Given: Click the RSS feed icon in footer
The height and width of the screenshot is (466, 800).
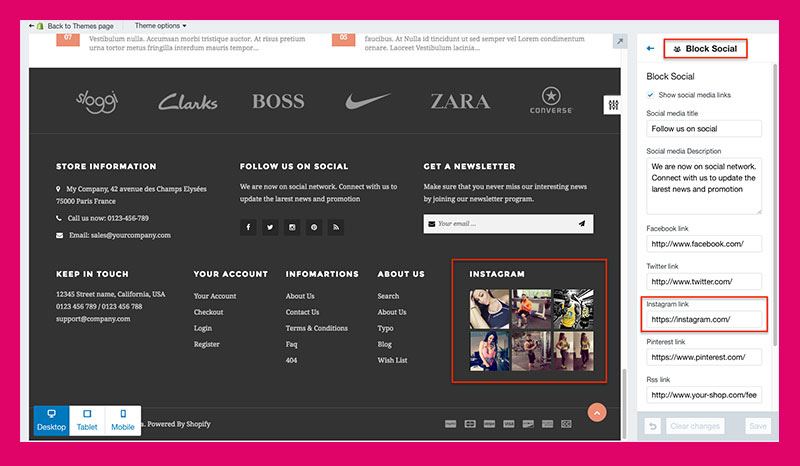Looking at the screenshot, I should [x=336, y=227].
